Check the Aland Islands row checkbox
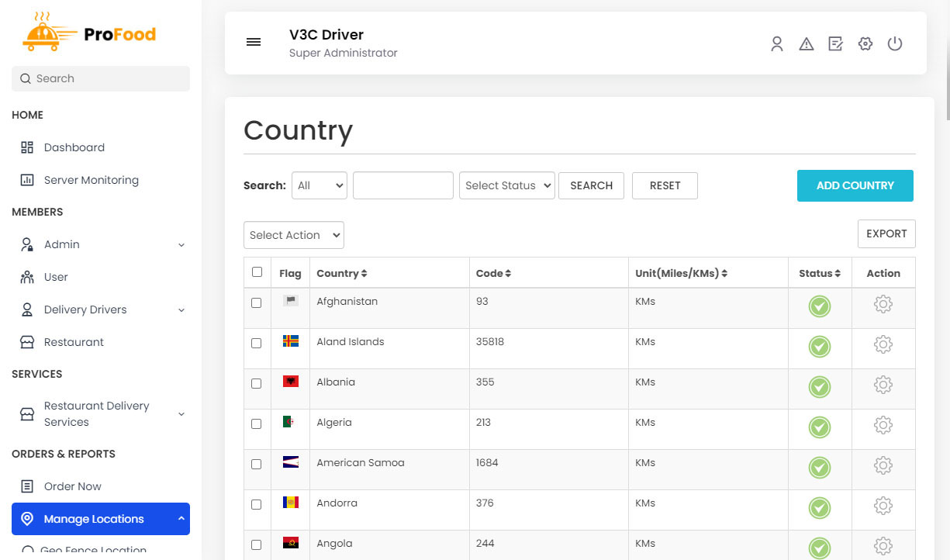Viewport: 950px width, 560px height. [x=257, y=343]
